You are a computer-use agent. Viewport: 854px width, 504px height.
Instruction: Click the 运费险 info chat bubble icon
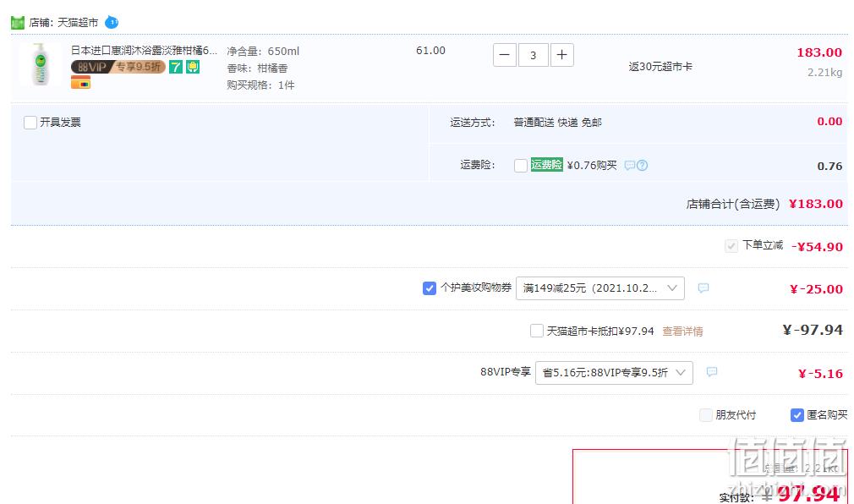[x=630, y=165]
